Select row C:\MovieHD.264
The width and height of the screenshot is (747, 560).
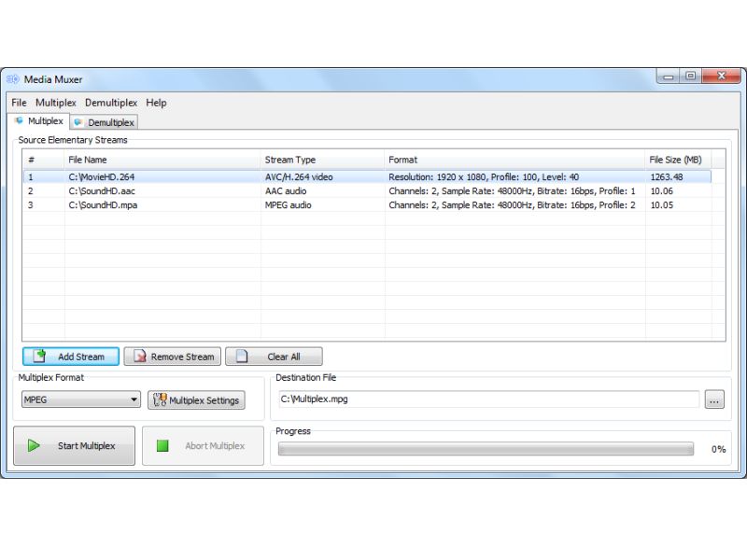(x=367, y=176)
